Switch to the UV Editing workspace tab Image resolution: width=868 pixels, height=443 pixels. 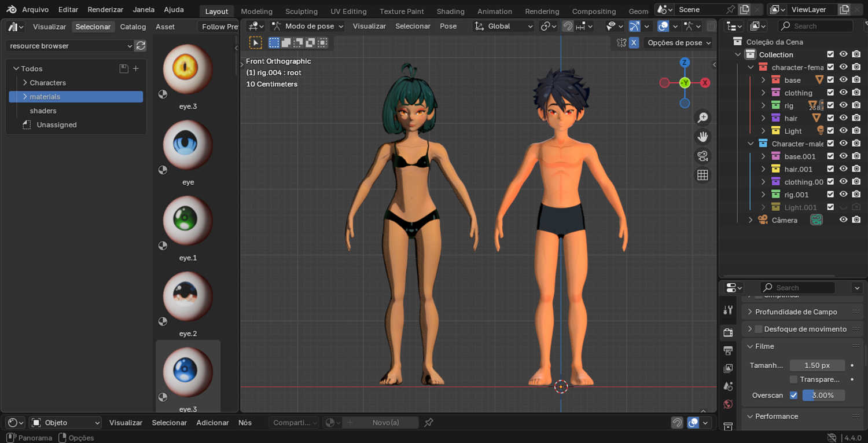348,11
